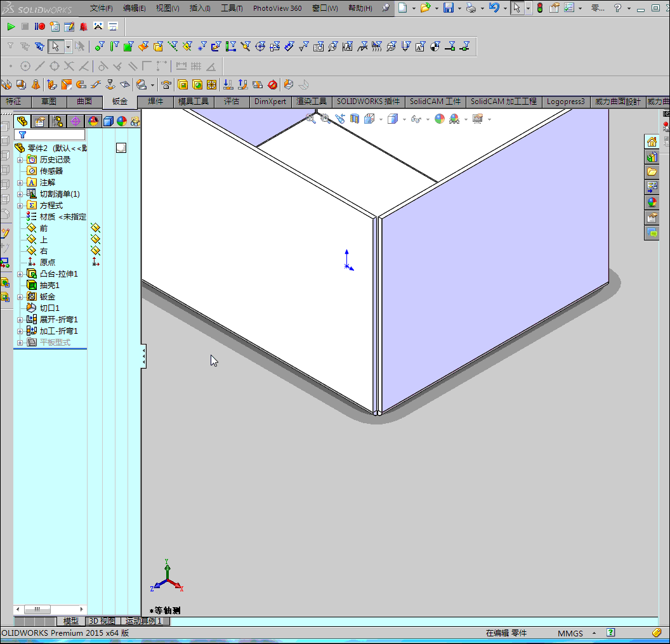Open the New Macro icon
The image size is (670, 644).
55,27
